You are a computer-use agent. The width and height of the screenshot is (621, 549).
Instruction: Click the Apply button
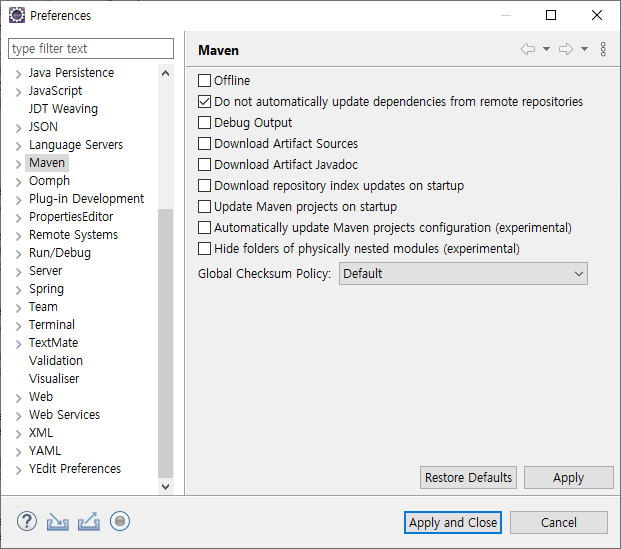click(569, 478)
